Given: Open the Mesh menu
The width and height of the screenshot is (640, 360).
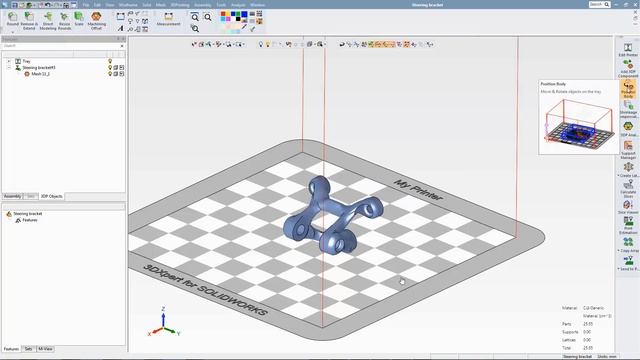Looking at the screenshot, I should coord(161,5).
